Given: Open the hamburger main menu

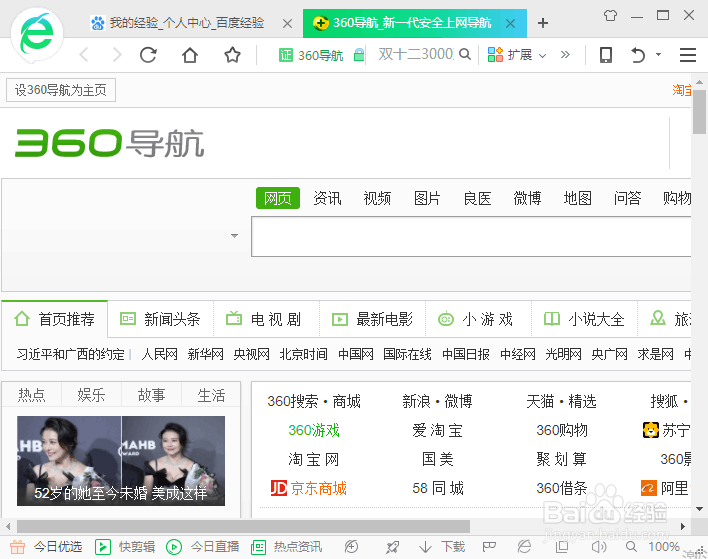Looking at the screenshot, I should pyautogui.click(x=687, y=55).
